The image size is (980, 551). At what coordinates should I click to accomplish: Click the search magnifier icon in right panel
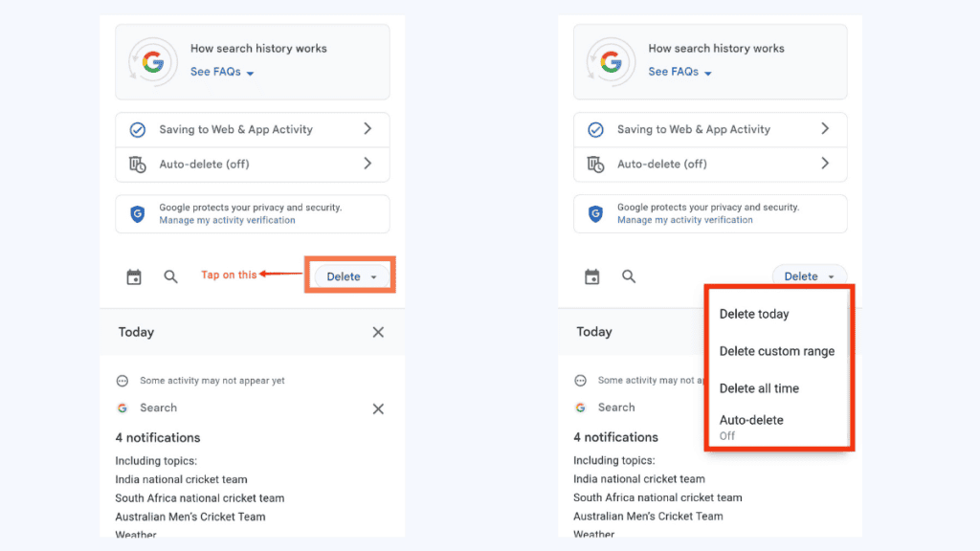click(x=629, y=277)
